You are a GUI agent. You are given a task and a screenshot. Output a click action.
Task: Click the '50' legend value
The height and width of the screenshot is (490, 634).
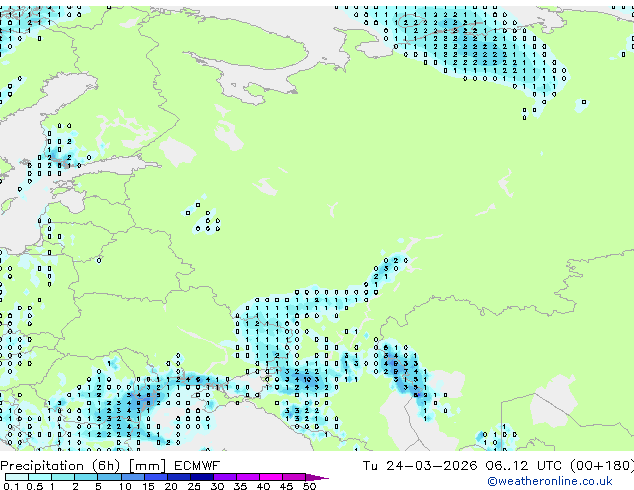coord(310,486)
